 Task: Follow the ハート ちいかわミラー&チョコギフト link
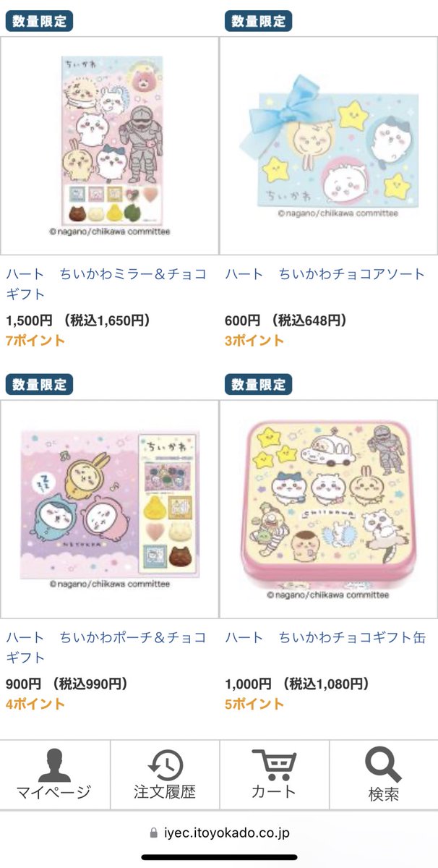(x=106, y=284)
